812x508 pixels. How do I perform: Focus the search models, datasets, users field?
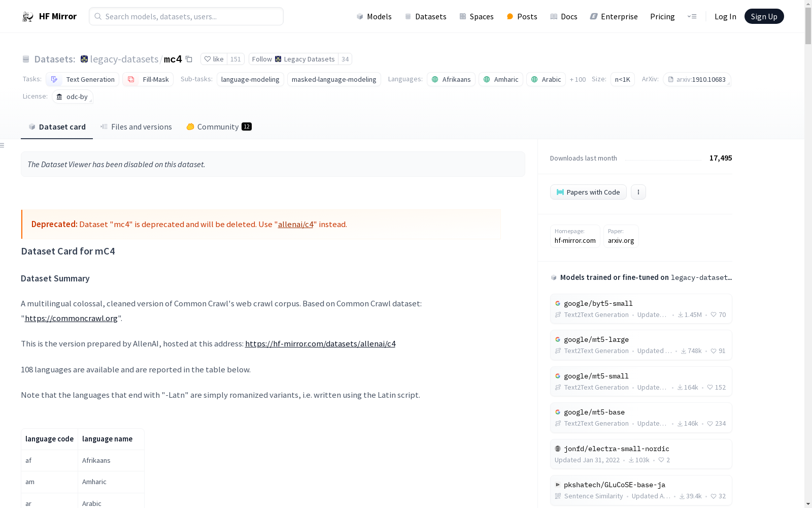[186, 16]
